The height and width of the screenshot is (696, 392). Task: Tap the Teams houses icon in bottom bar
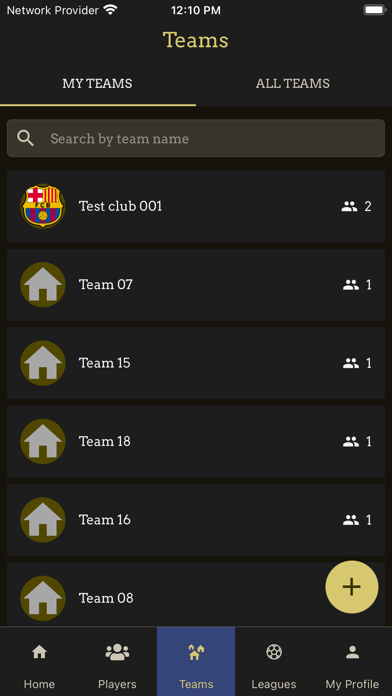tap(196, 652)
